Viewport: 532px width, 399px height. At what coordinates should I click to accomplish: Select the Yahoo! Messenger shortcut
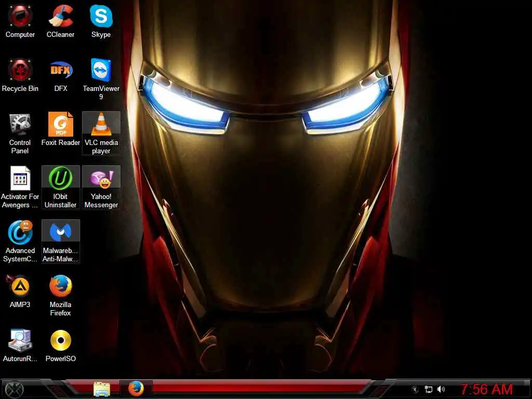pyautogui.click(x=101, y=187)
